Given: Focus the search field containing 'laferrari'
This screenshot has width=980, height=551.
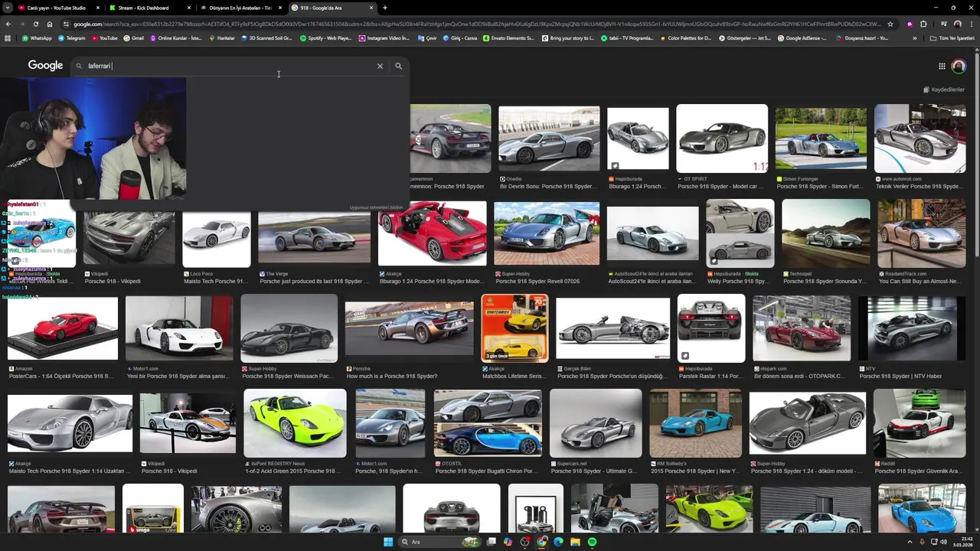Looking at the screenshot, I should pyautogui.click(x=230, y=66).
